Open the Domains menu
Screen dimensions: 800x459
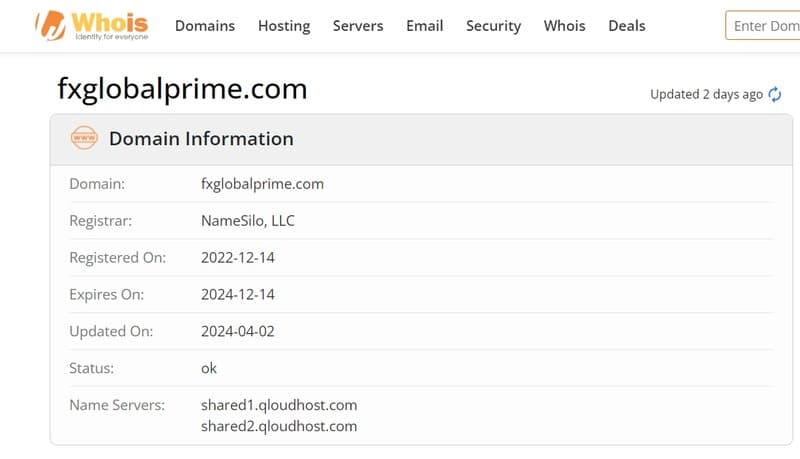pos(205,26)
